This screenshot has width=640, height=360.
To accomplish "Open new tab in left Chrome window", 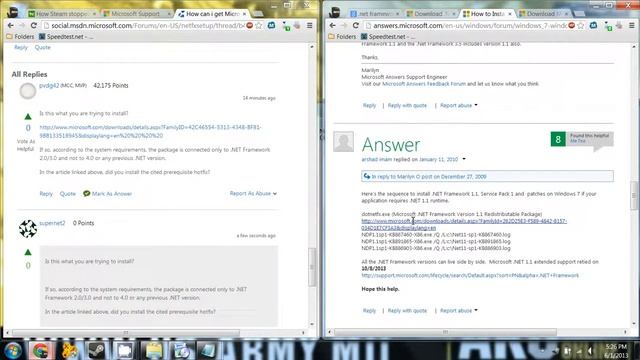I will (258, 14).
